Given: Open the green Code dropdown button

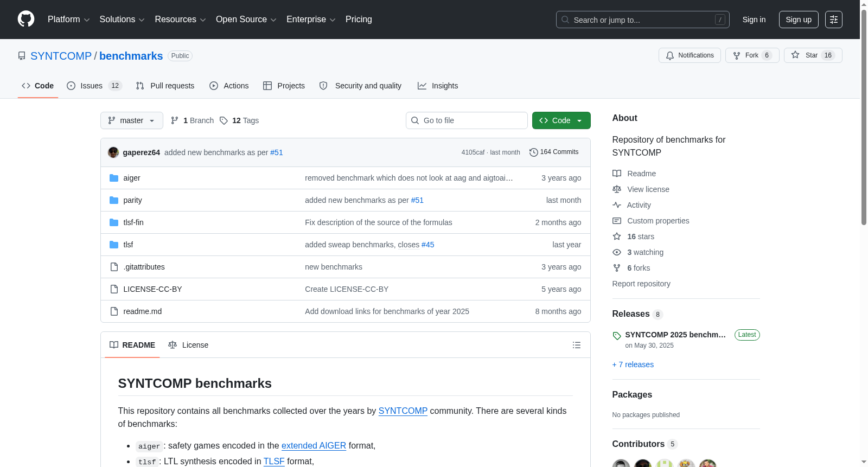Looking at the screenshot, I should pyautogui.click(x=561, y=120).
